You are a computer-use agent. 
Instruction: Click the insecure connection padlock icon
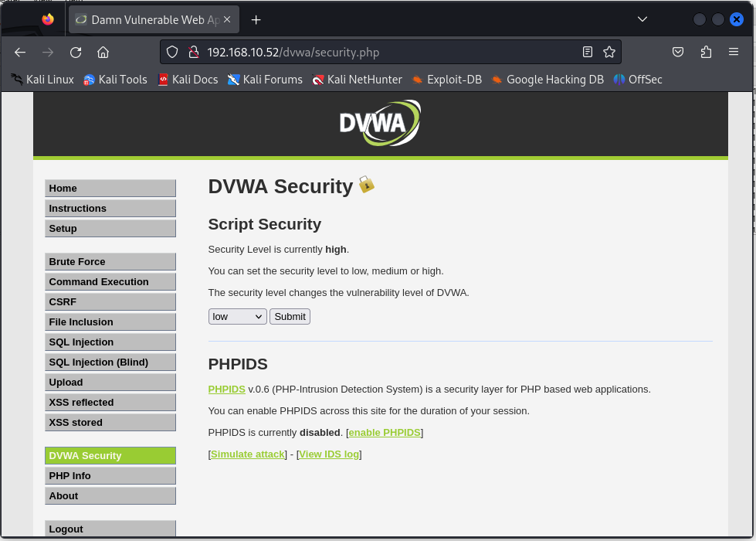194,52
